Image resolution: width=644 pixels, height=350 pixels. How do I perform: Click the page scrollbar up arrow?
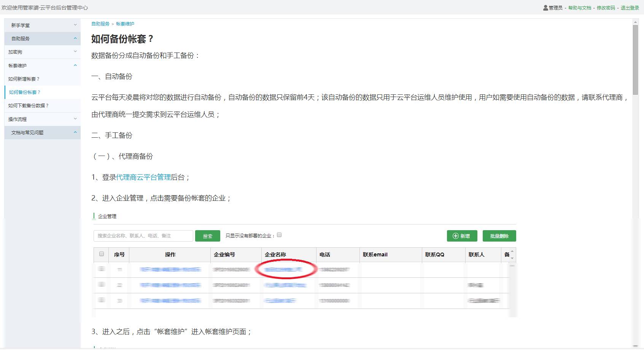[635, 22]
